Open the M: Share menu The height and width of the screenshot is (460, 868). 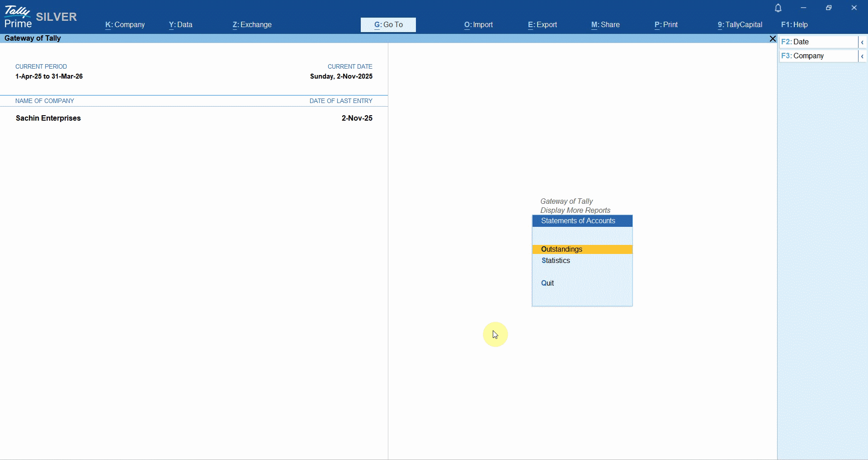[606, 25]
